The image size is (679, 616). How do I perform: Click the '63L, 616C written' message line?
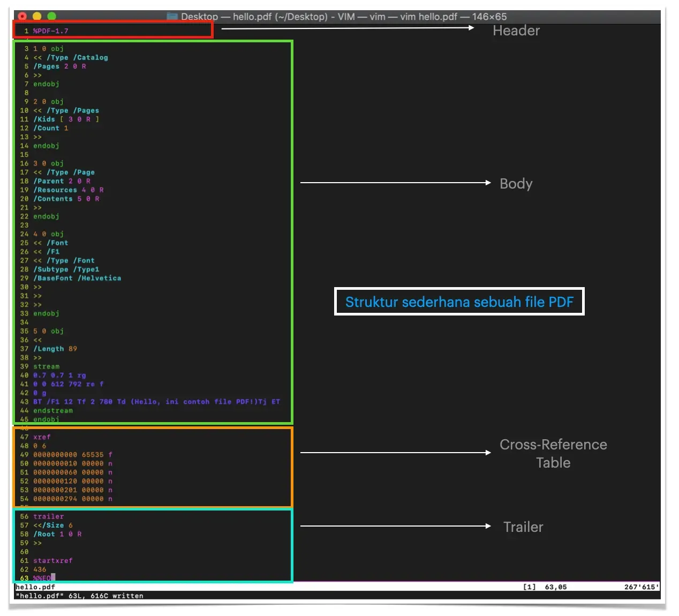pos(79,596)
